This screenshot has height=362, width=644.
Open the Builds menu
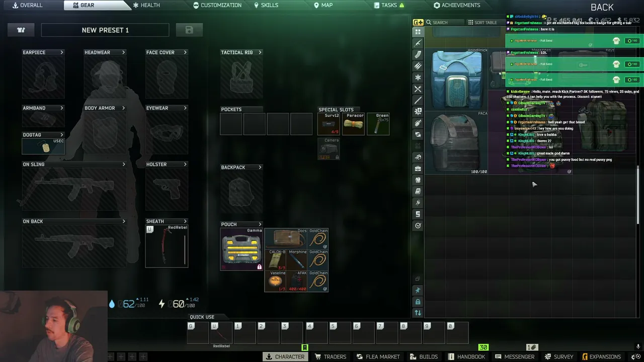pyautogui.click(x=424, y=356)
